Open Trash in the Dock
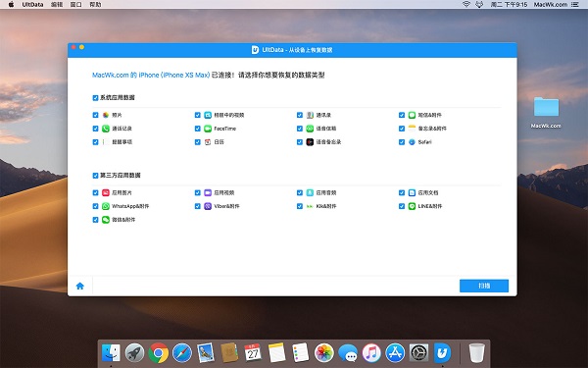The image size is (588, 368). [x=476, y=353]
